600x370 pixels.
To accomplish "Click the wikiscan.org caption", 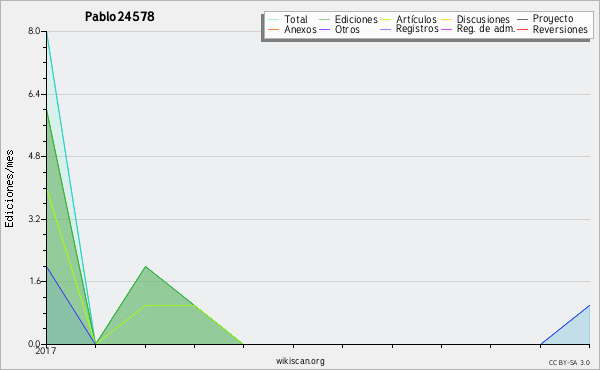I will 300,361.
